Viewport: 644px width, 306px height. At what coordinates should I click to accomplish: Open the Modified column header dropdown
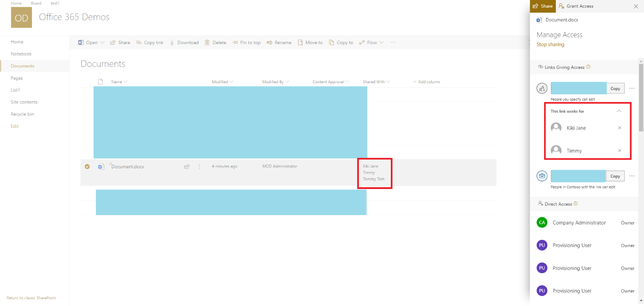(x=223, y=82)
